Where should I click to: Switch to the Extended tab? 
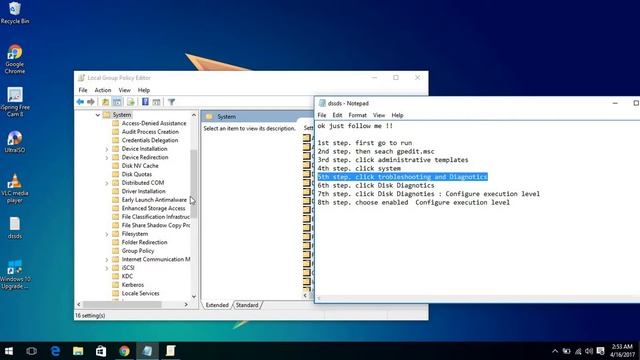[217, 305]
